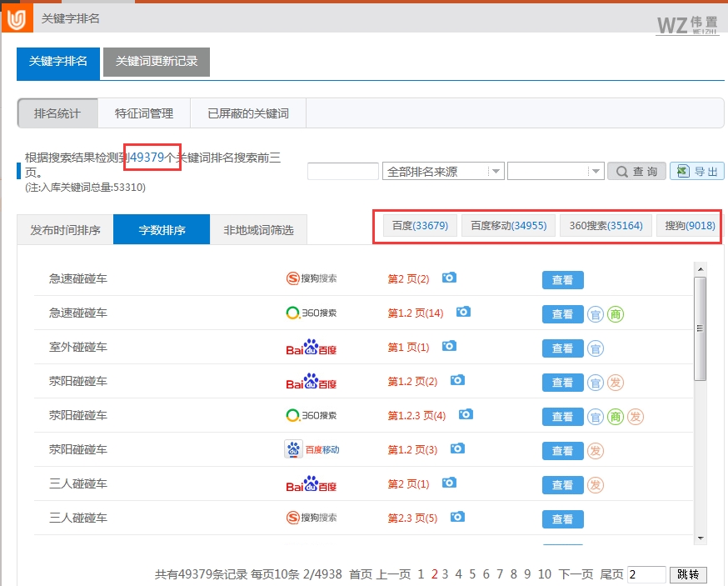Click the orange 发 badge for 三人碰碰车
The image size is (728, 586).
pos(596,484)
